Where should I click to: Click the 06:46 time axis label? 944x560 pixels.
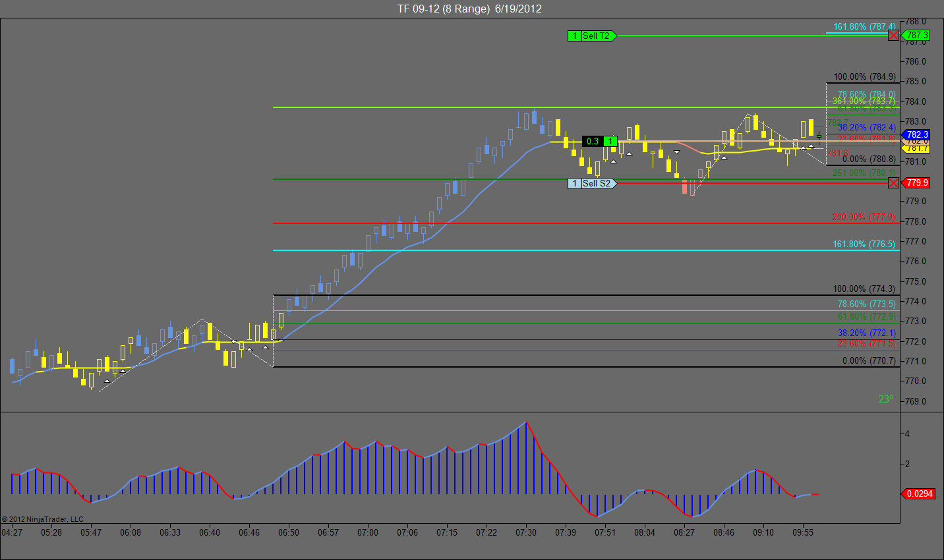pyautogui.click(x=249, y=532)
